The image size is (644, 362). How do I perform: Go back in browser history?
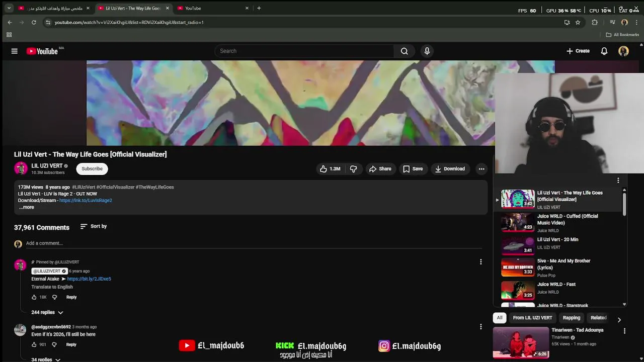pos(10,22)
